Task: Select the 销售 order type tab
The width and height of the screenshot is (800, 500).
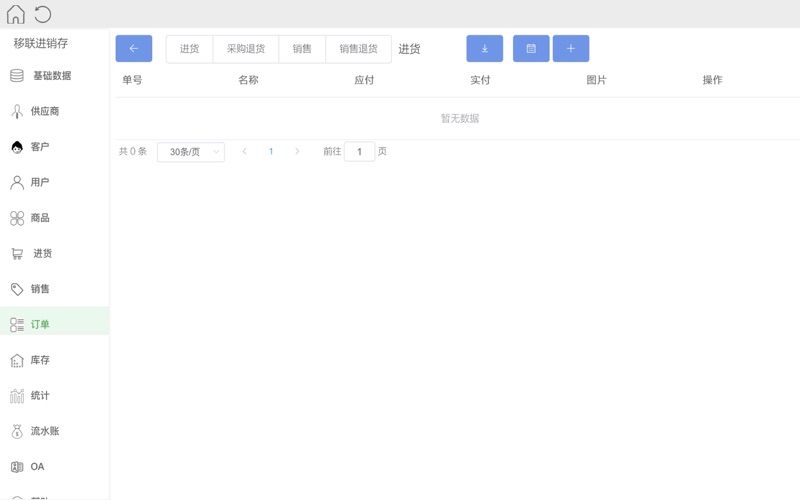Action: [302, 49]
